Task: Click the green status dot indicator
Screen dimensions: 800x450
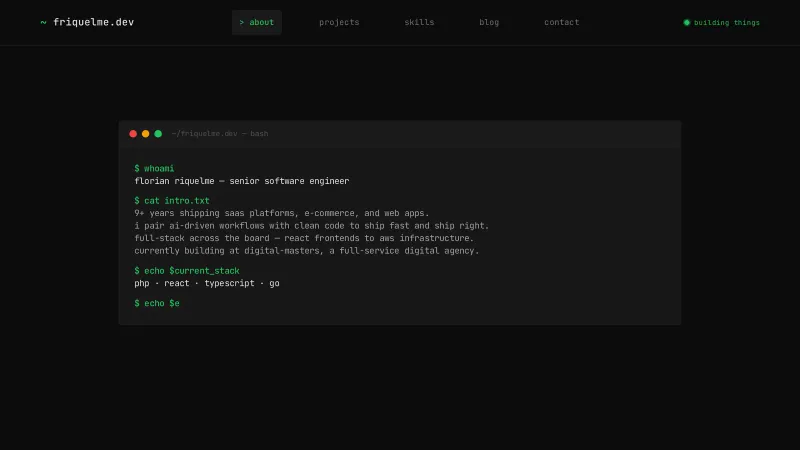Action: click(x=687, y=22)
